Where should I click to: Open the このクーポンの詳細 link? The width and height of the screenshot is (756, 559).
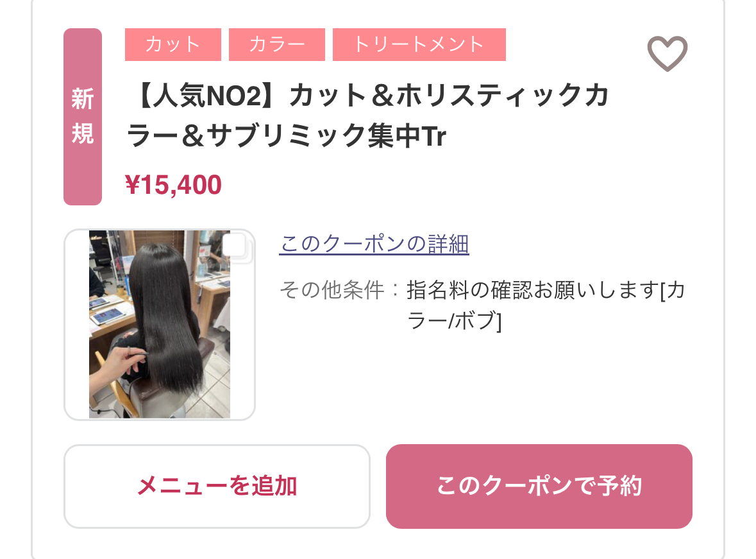pyautogui.click(x=374, y=244)
